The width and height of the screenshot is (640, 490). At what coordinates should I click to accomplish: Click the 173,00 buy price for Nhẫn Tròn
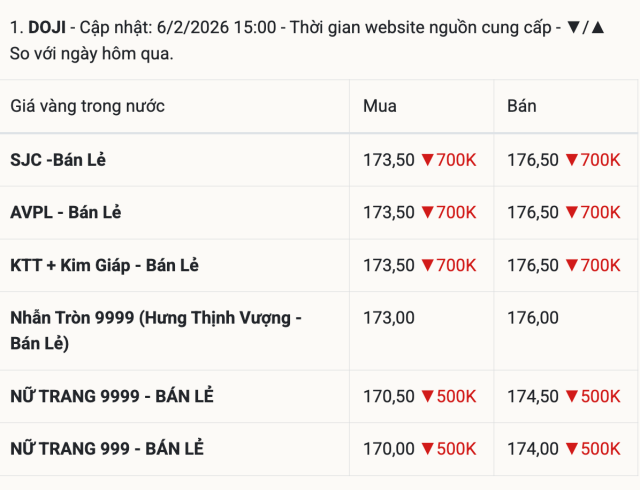pyautogui.click(x=388, y=318)
